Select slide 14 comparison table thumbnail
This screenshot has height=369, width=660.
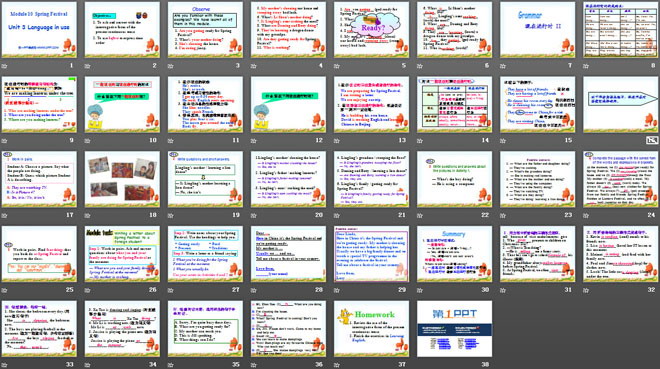click(455, 105)
